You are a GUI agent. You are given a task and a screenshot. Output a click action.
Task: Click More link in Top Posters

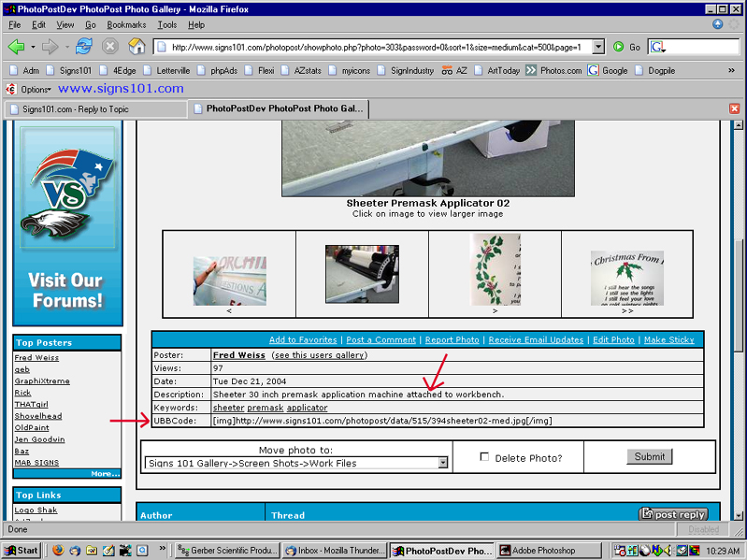(x=106, y=473)
